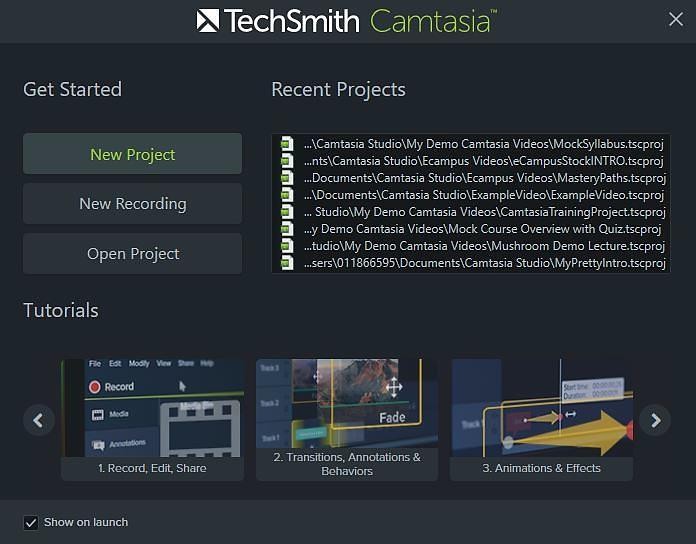Viewport: 696px width, 544px height.
Task: Click the '3. Animations & Effects' caption
Action: coord(542,469)
